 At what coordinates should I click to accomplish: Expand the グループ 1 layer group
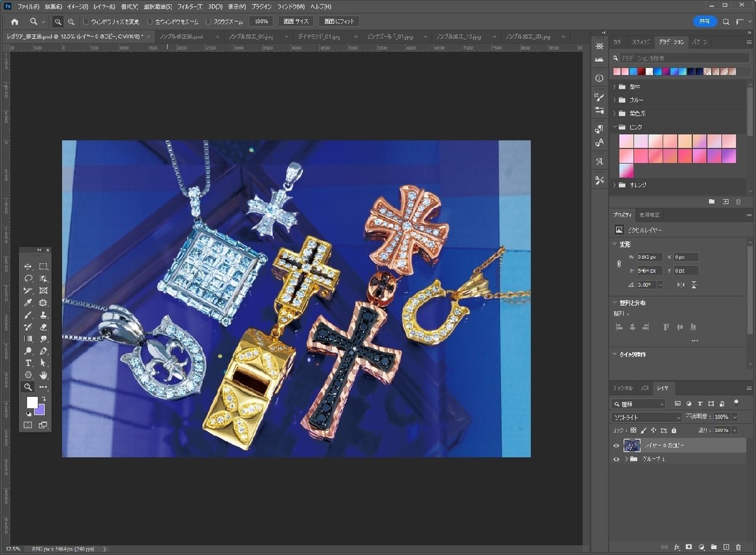click(x=626, y=459)
